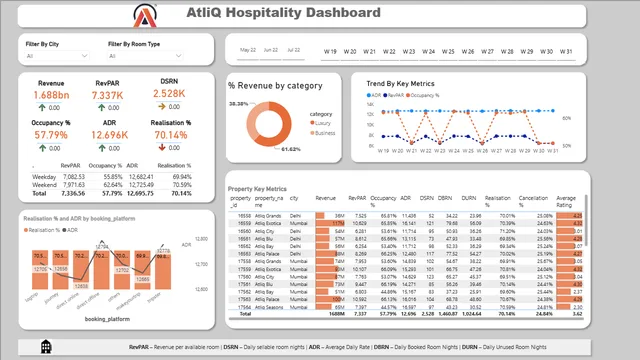The height and width of the screenshot is (360, 640).
Task: Click the Property Key Metrics table scrollbar
Action: [x=587, y=220]
